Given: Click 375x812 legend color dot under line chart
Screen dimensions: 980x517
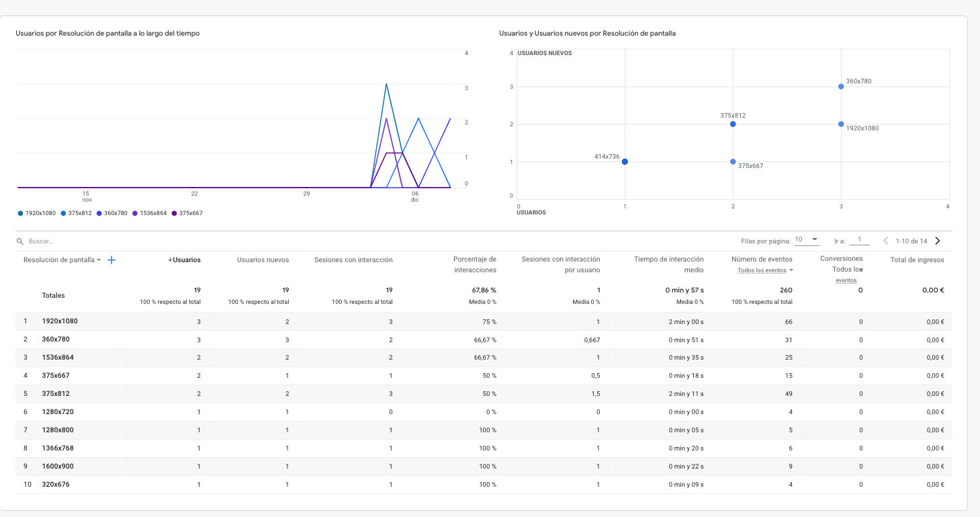Looking at the screenshot, I should pos(63,213).
